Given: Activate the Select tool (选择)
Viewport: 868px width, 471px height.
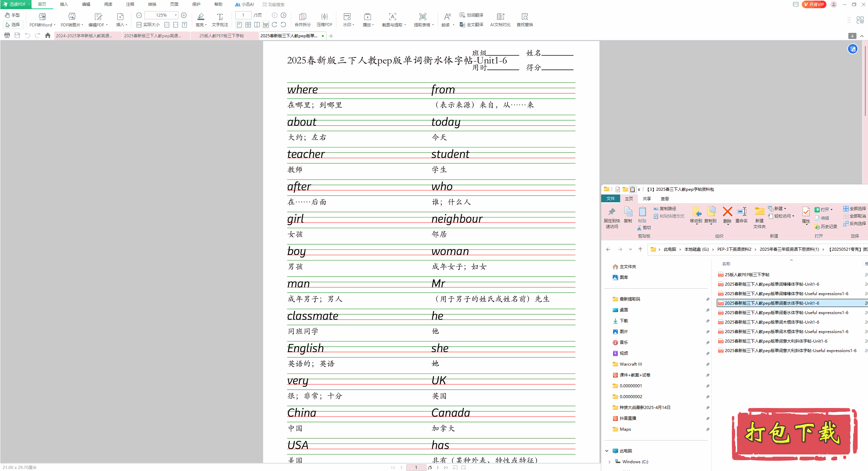Looking at the screenshot, I should coord(13,25).
